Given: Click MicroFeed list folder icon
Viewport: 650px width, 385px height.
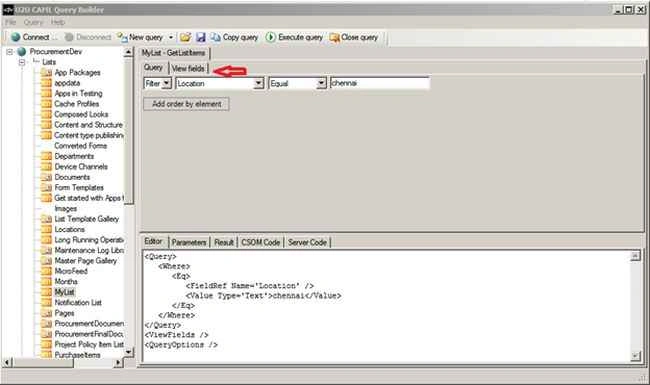Looking at the screenshot, I should [46, 271].
